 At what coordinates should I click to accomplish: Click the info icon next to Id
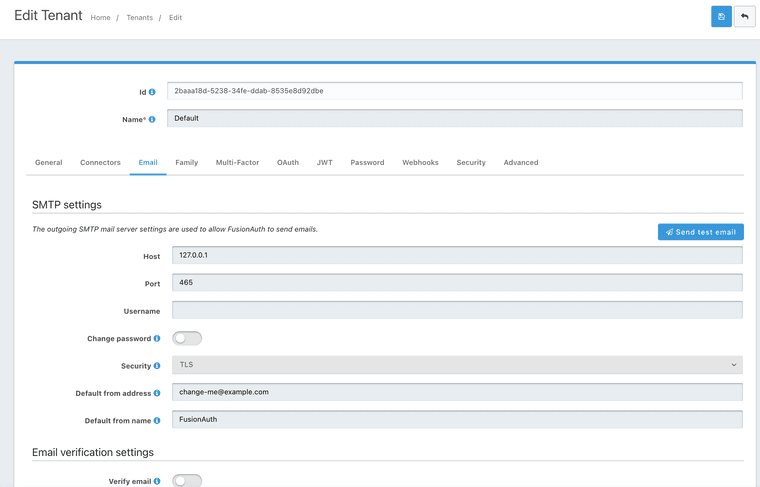[152, 92]
